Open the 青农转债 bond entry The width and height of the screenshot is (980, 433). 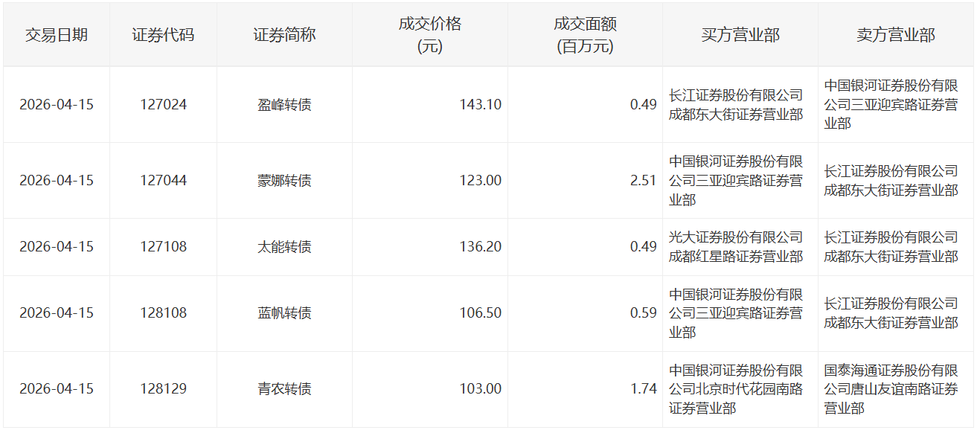[x=284, y=389]
